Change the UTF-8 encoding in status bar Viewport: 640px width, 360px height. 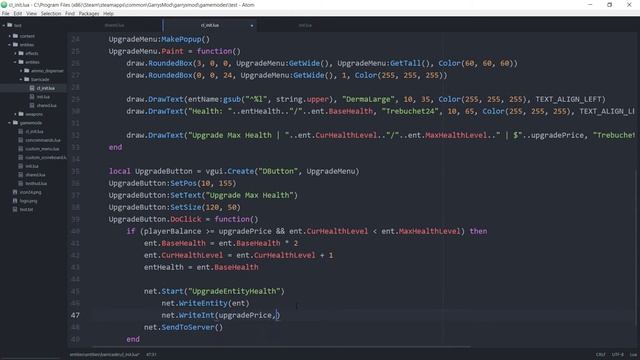(618, 354)
